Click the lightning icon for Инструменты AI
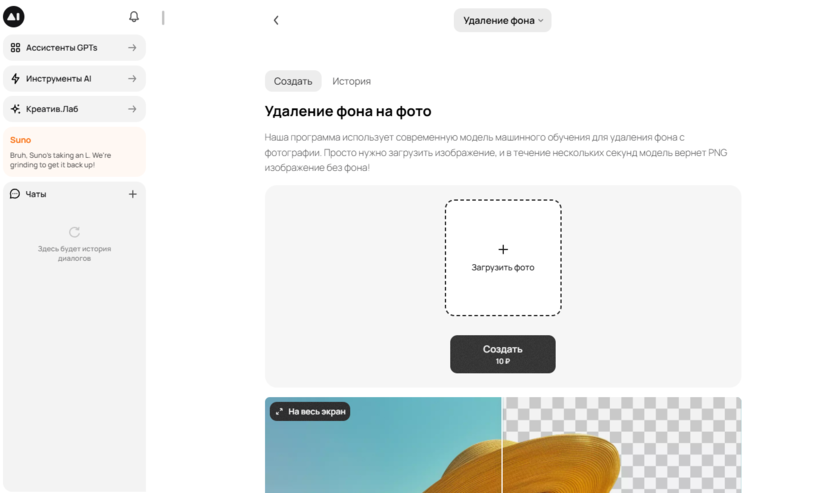Image resolution: width=832 pixels, height=493 pixels. (x=15, y=79)
